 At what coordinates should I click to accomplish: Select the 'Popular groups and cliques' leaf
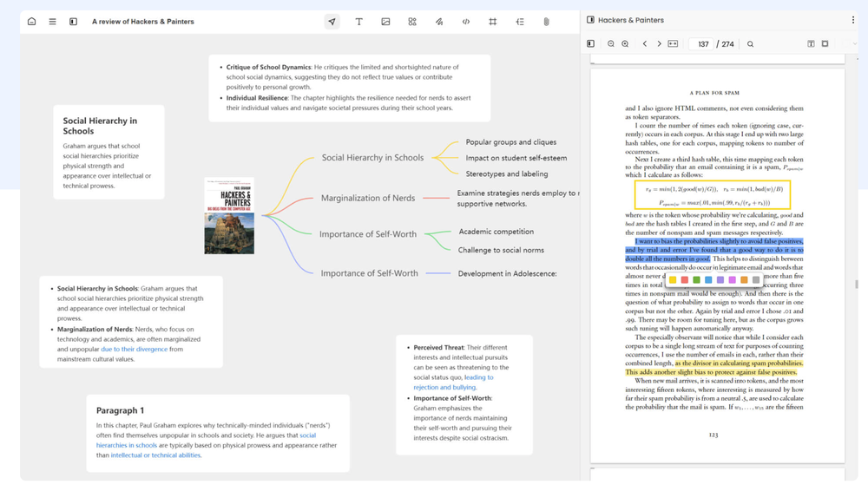[511, 142]
